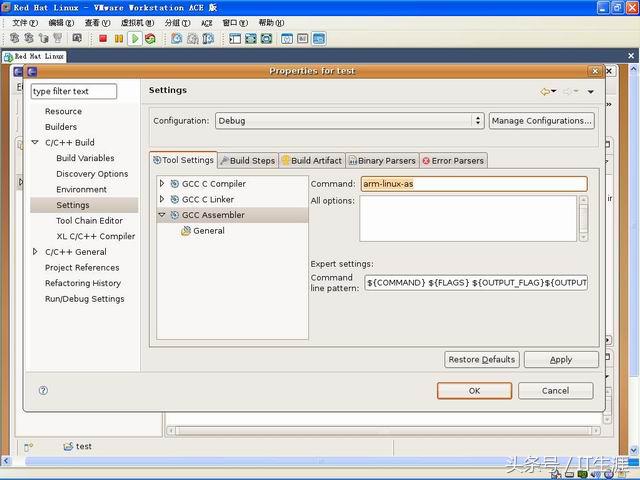Click the green power-on play button
The image size is (640, 480).
[134, 39]
